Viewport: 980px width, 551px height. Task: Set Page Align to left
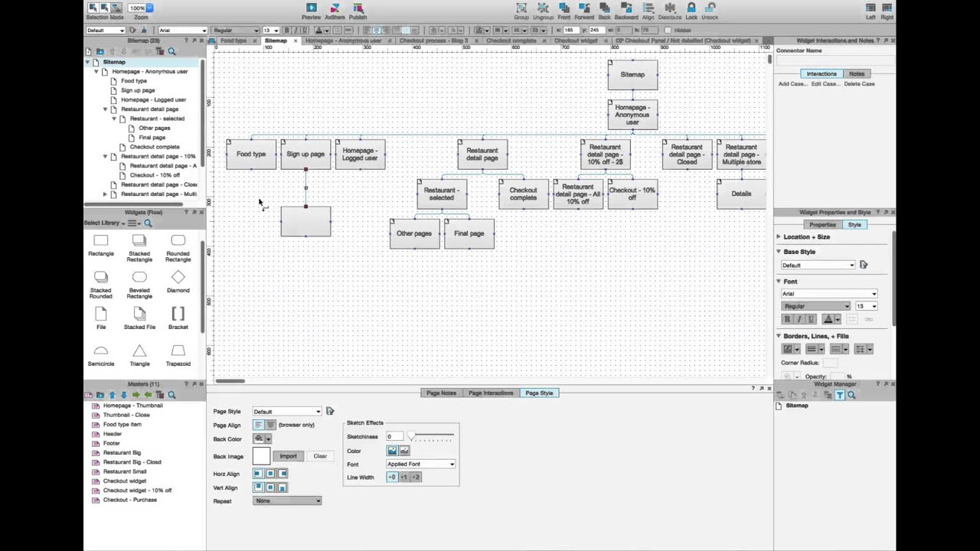click(258, 425)
